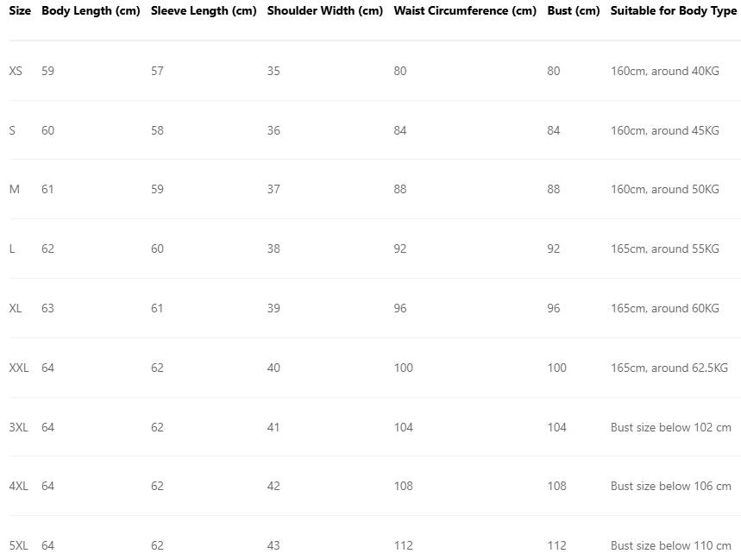Click the M size row label
Image resolution: width=741 pixels, height=560 pixels.
[x=14, y=189]
